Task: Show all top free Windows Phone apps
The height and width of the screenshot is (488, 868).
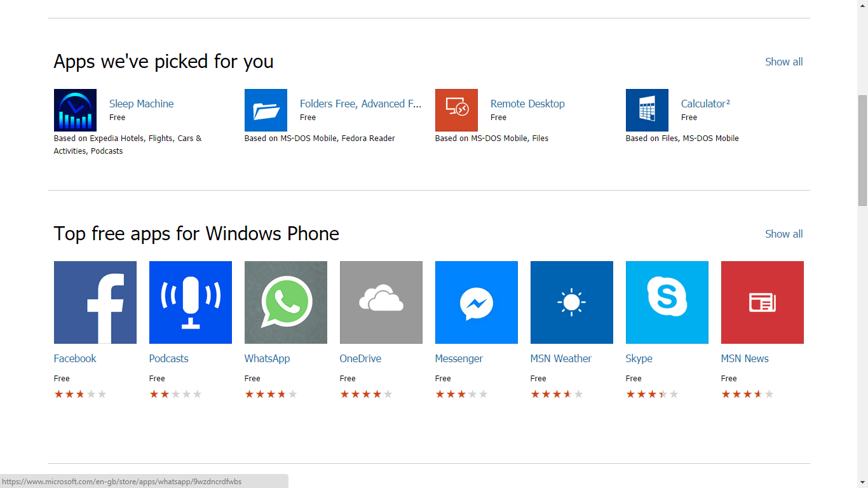Action: pos(783,234)
